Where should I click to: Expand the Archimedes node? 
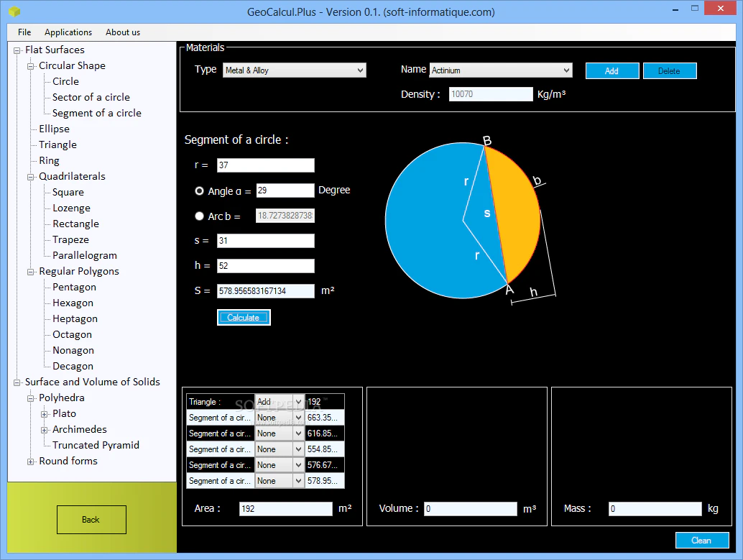click(x=44, y=430)
